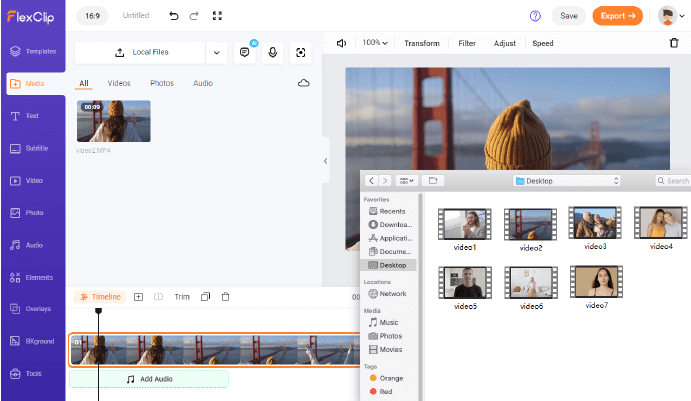
Task: Open the Templates sidebar panel
Action: click(x=33, y=52)
